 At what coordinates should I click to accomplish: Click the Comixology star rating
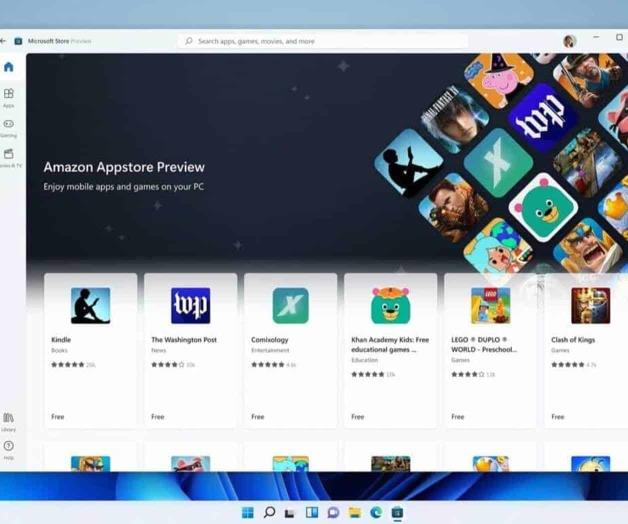pyautogui.click(x=268, y=365)
